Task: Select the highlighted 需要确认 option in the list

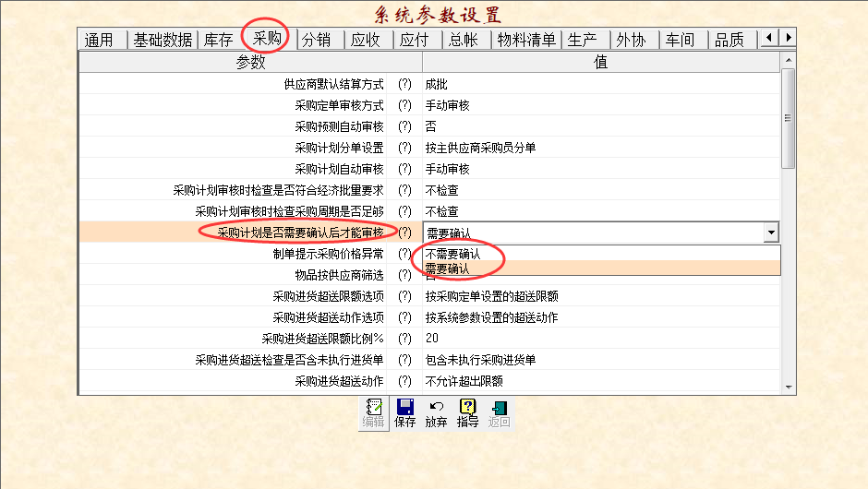Action: [x=602, y=268]
